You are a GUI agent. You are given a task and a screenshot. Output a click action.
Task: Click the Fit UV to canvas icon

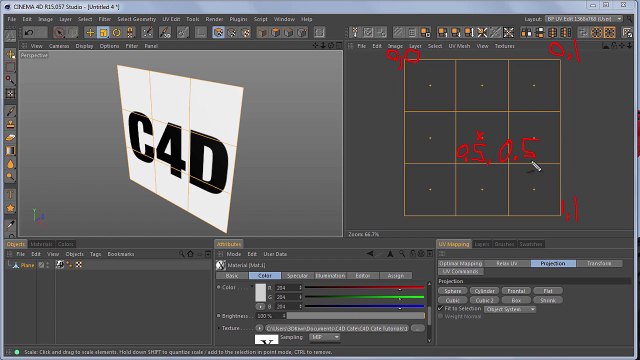coord(508,33)
